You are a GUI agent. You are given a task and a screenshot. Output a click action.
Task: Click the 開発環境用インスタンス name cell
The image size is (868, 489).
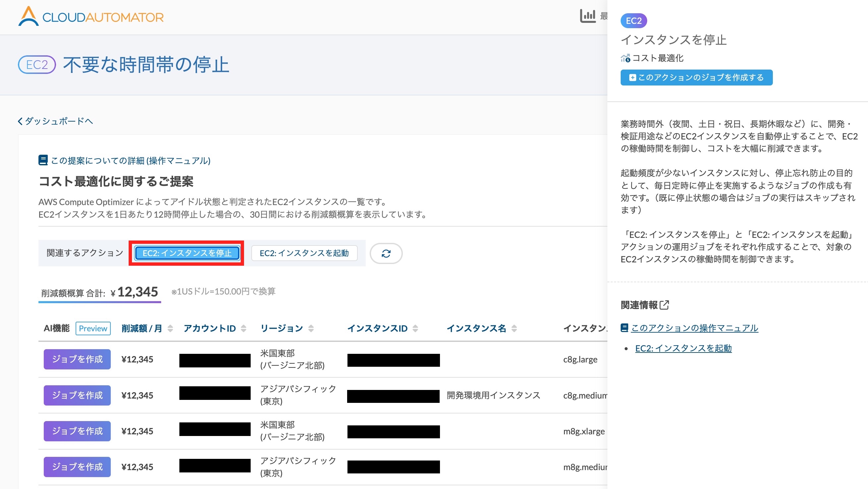coord(493,395)
